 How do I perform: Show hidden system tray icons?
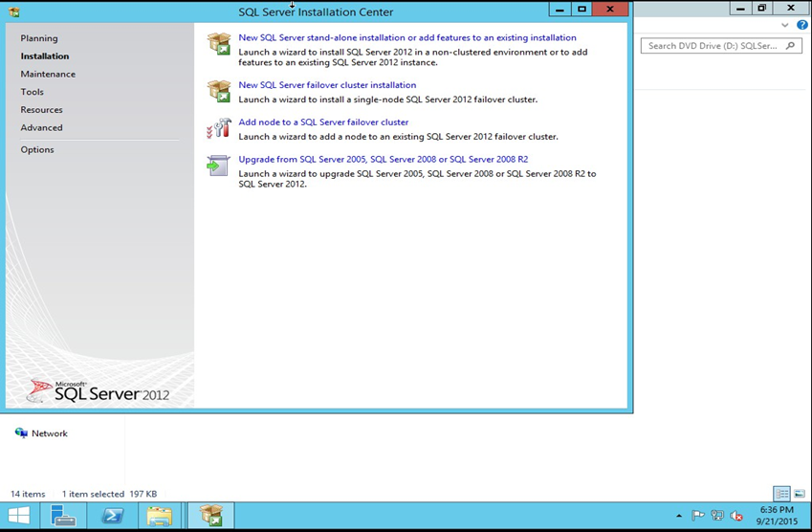(x=678, y=516)
